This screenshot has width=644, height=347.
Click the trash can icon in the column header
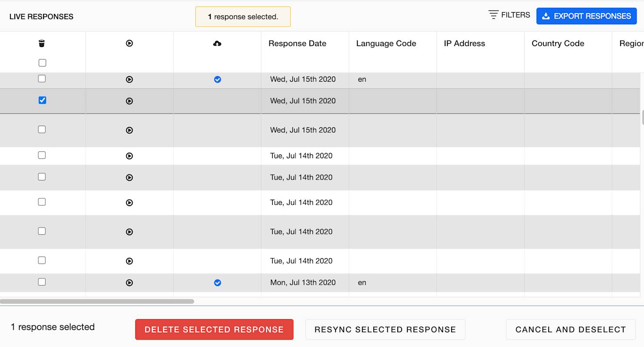coord(42,43)
